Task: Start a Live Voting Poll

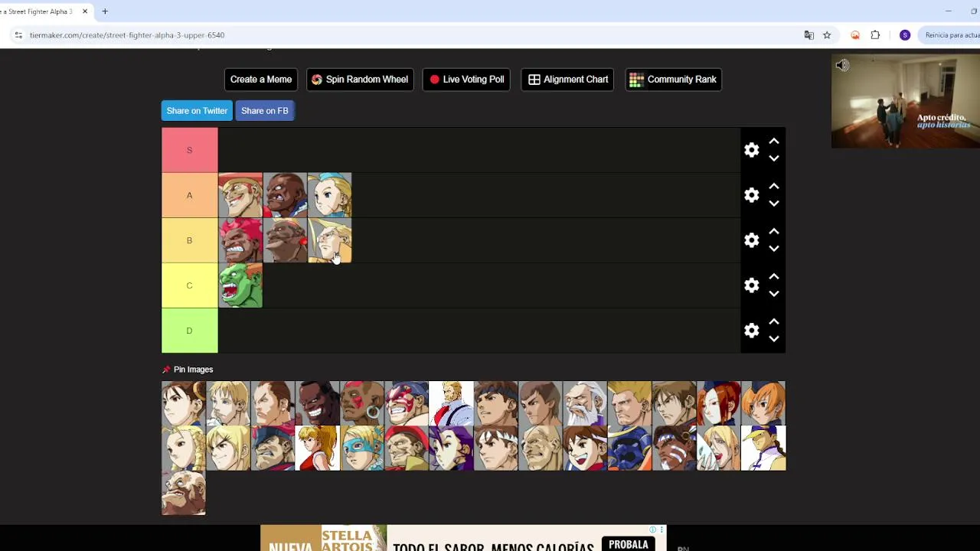Action: point(467,80)
